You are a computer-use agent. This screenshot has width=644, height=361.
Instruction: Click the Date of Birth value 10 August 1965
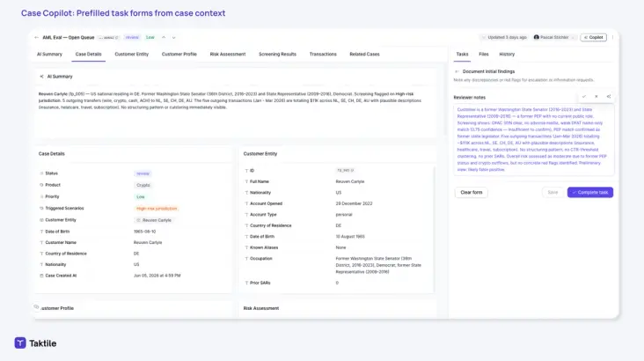pyautogui.click(x=350, y=237)
